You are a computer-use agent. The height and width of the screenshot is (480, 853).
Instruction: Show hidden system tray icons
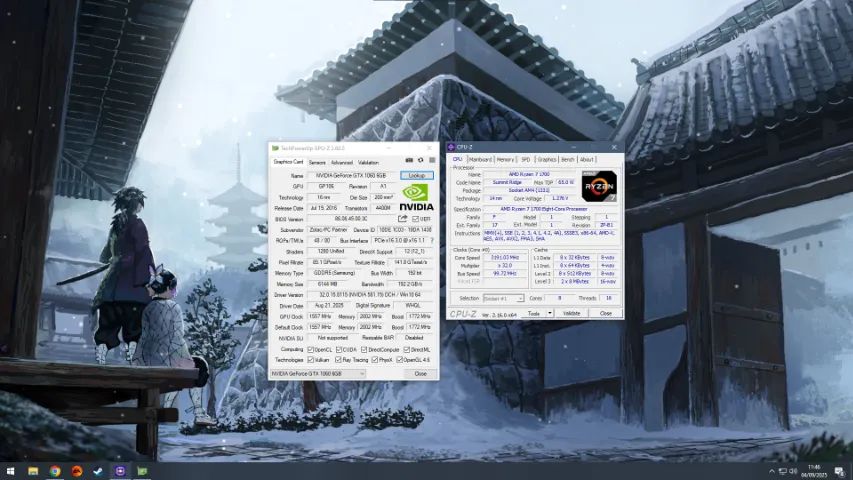[771, 471]
